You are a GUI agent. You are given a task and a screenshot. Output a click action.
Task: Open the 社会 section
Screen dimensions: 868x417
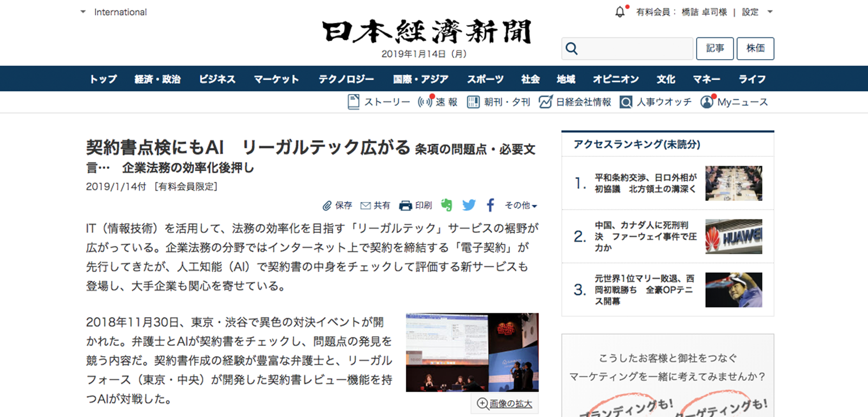tap(531, 79)
